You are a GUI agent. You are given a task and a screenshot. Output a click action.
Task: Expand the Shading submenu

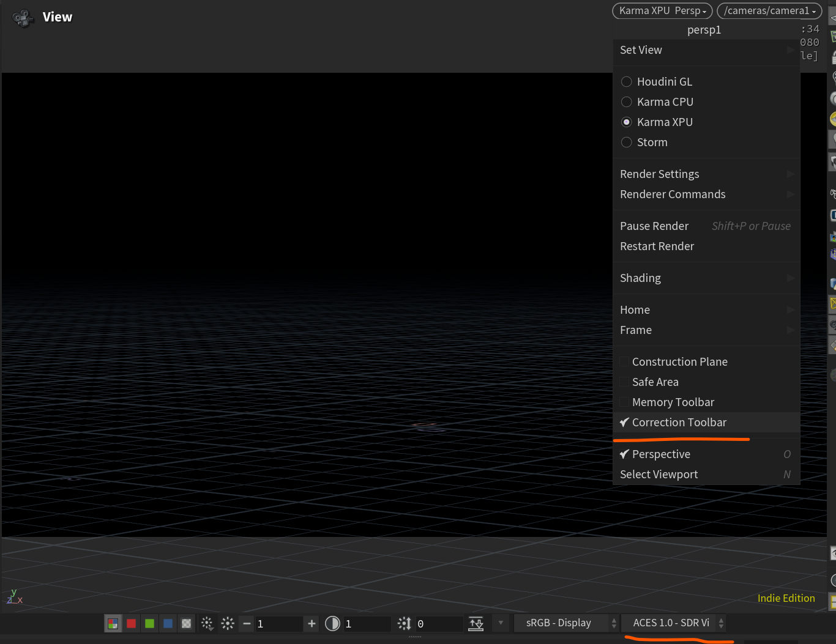(x=640, y=278)
